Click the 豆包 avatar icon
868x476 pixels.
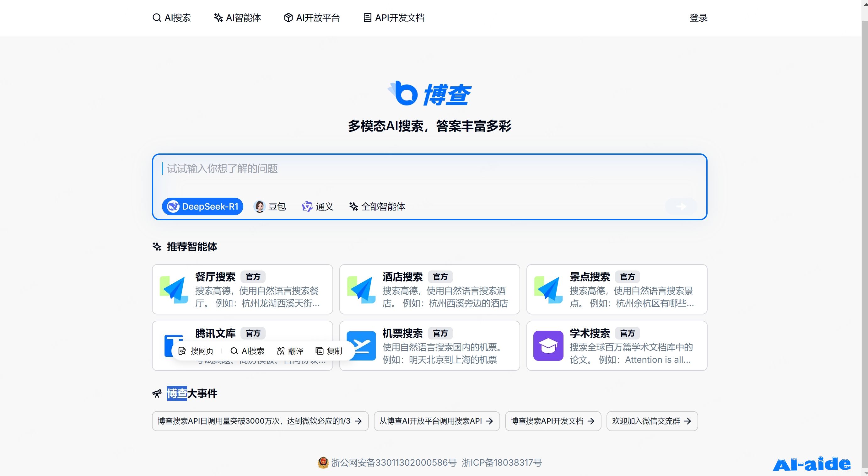[x=259, y=206]
